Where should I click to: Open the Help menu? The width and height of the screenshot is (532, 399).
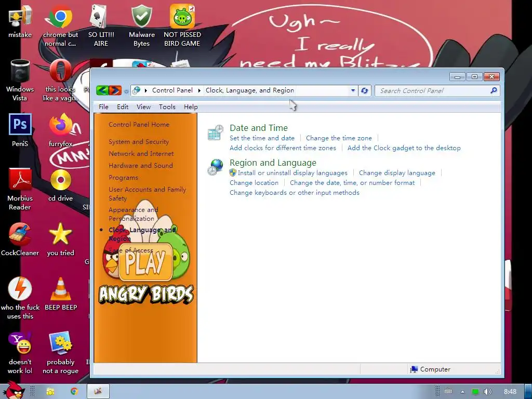[191, 107]
